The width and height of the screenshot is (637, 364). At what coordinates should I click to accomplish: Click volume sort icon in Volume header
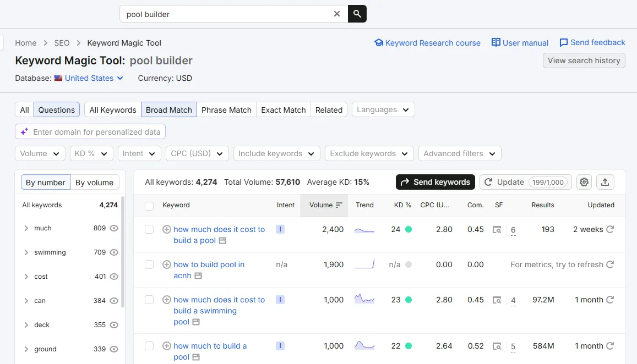pyautogui.click(x=339, y=205)
